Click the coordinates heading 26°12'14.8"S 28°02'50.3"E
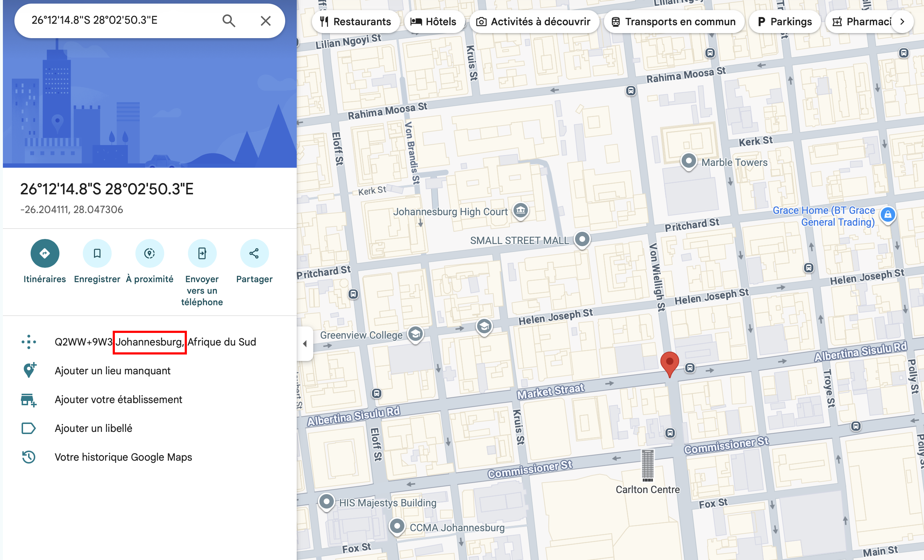Viewport: 924px width, 560px height. tap(107, 189)
